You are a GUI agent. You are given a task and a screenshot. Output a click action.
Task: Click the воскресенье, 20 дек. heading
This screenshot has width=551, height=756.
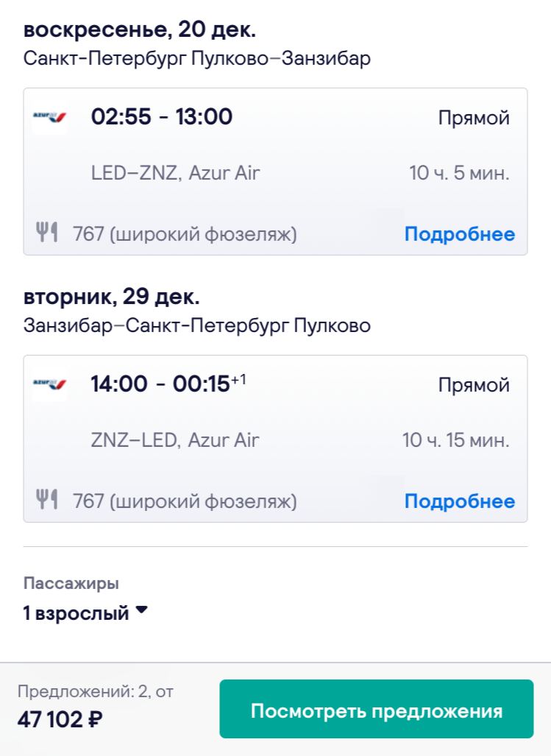(140, 29)
